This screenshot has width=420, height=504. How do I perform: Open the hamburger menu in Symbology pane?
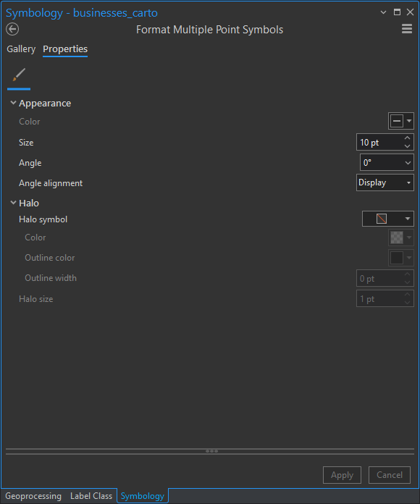pyautogui.click(x=407, y=29)
